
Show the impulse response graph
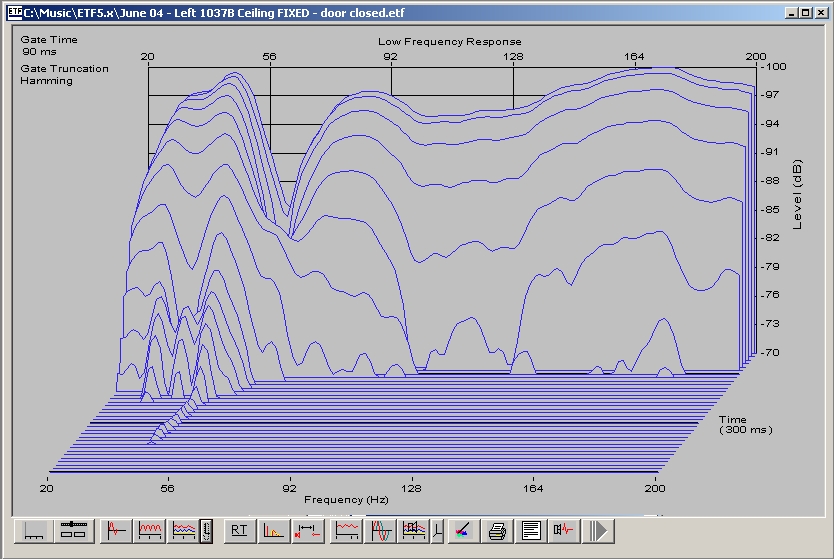(x=118, y=530)
